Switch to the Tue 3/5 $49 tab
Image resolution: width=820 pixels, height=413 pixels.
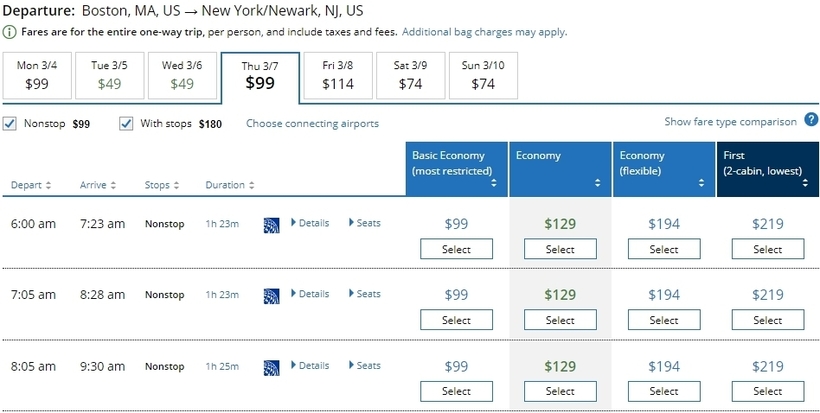tap(109, 75)
